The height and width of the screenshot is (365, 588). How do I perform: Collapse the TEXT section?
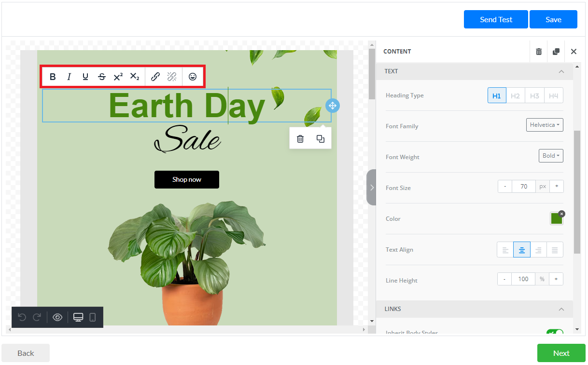pos(561,71)
